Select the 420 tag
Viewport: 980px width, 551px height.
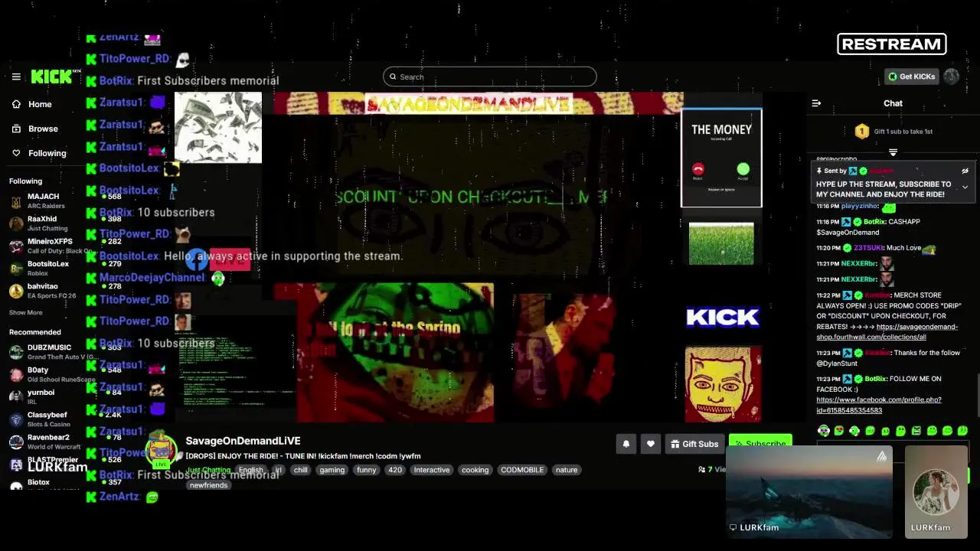click(x=395, y=470)
